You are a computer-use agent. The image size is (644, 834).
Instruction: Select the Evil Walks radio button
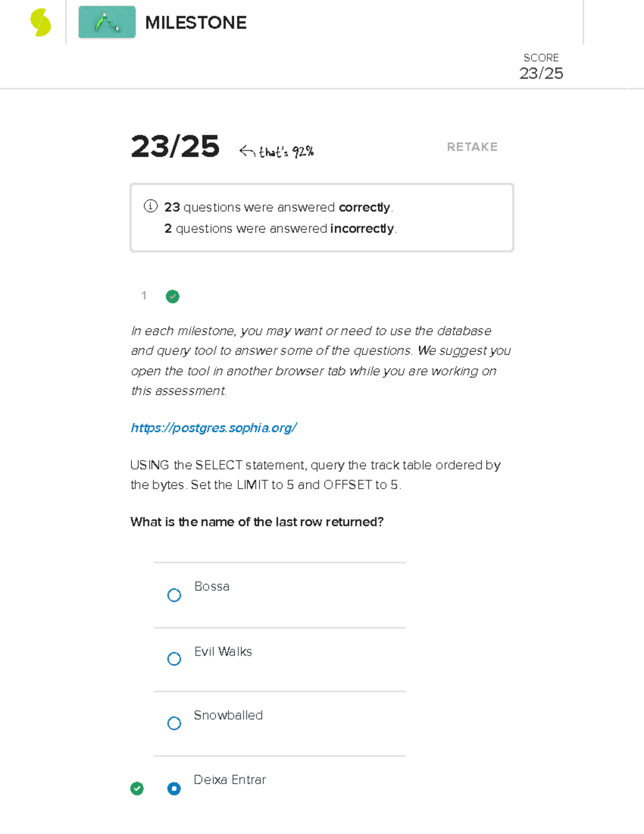point(174,659)
